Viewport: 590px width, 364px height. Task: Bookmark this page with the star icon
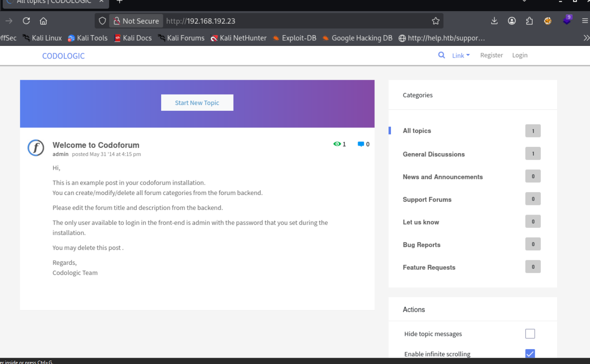click(435, 21)
